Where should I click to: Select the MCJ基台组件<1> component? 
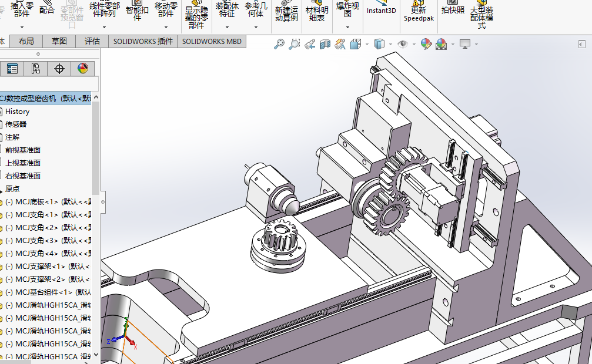(47, 292)
